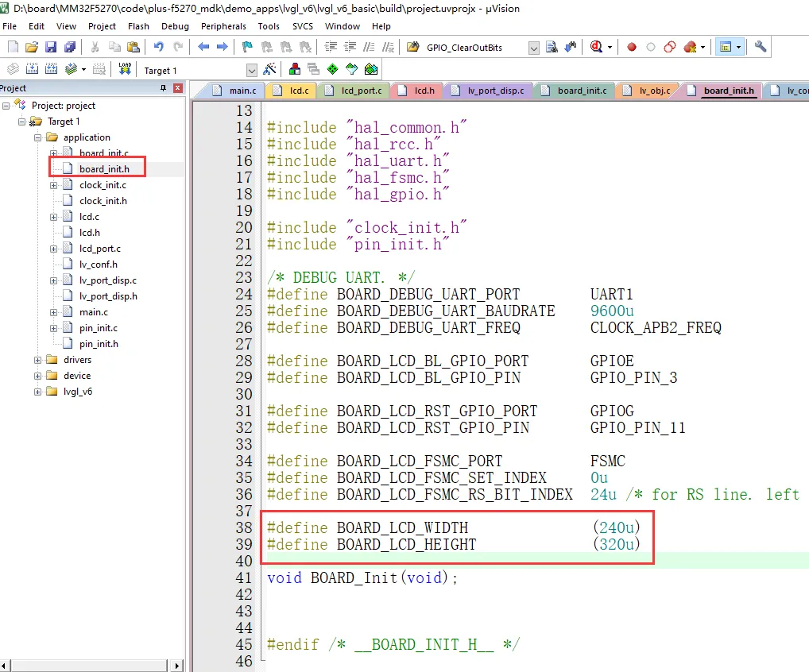Disable all breakpoints icon with overlapping circles
The image size is (809, 672).
[670, 47]
